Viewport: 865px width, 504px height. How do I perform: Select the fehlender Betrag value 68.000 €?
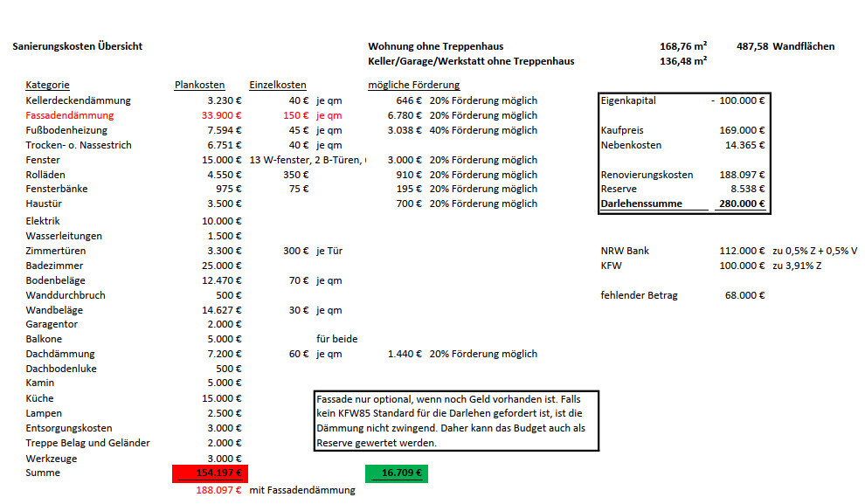(744, 295)
